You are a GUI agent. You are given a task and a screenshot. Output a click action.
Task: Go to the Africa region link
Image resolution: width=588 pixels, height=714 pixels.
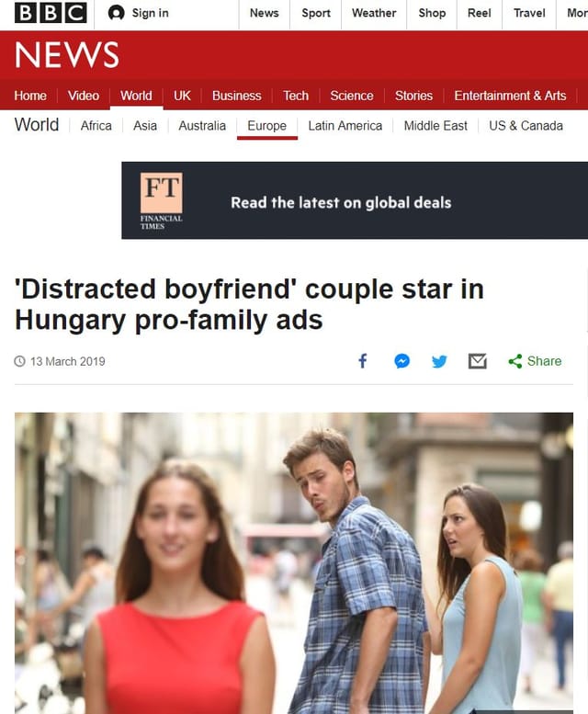pyautogui.click(x=96, y=126)
